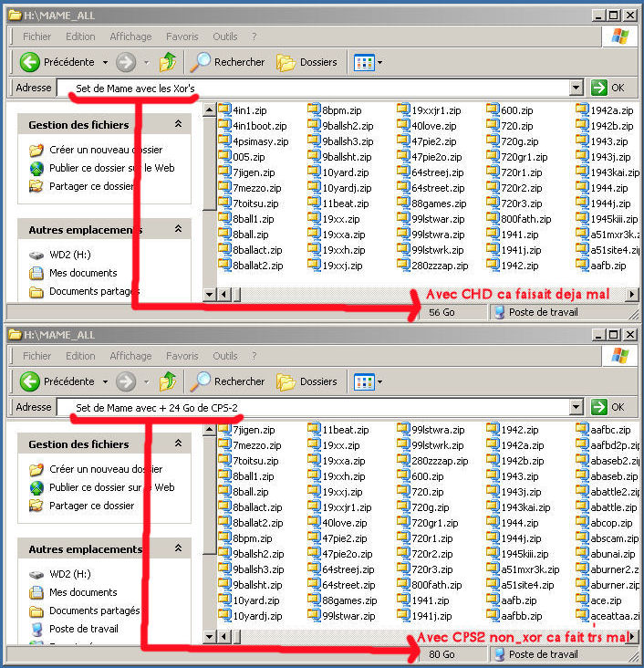Click the grey forward arrow in top window

click(126, 62)
